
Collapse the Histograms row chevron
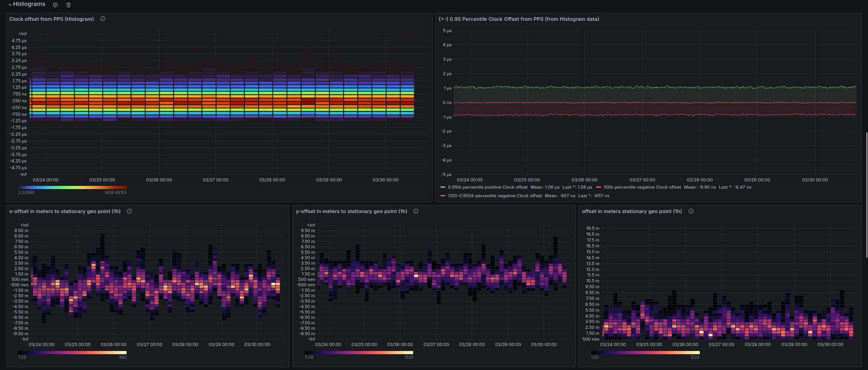click(10, 5)
